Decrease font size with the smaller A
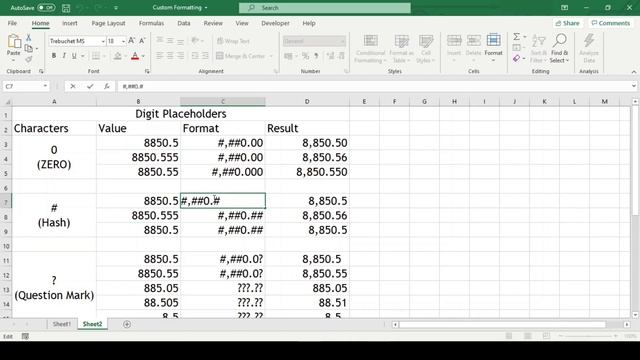The width and height of the screenshot is (640, 360). click(x=142, y=41)
